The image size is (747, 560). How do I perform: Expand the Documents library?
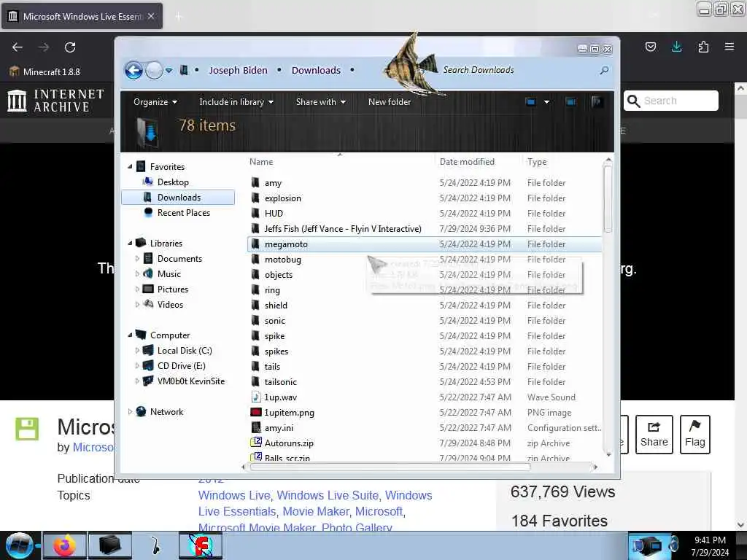137,259
